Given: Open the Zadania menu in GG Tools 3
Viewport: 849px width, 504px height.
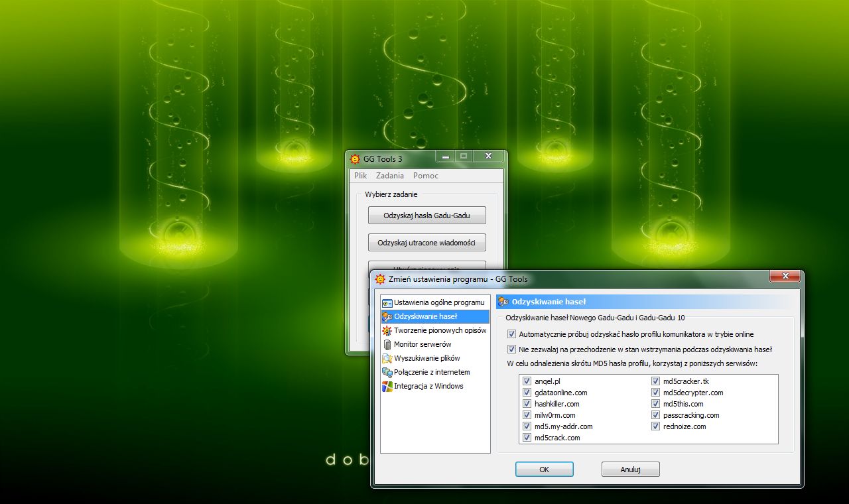Looking at the screenshot, I should pos(390,176).
